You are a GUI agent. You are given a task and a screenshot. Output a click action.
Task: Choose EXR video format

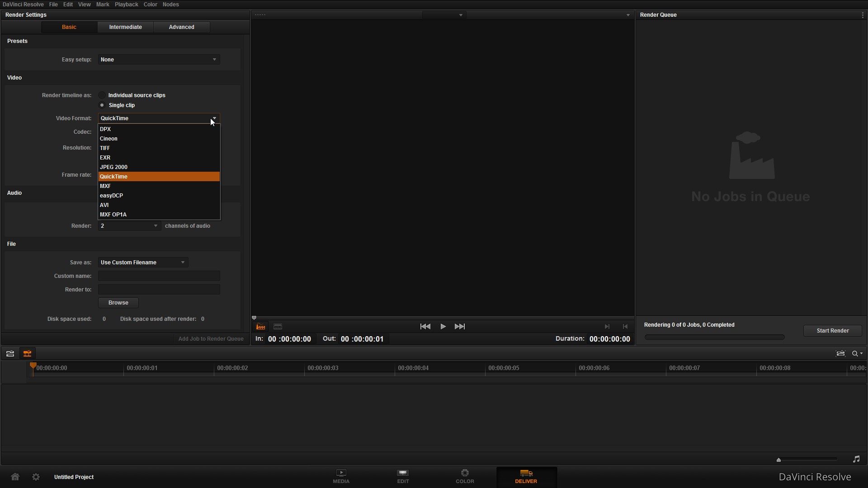point(159,158)
